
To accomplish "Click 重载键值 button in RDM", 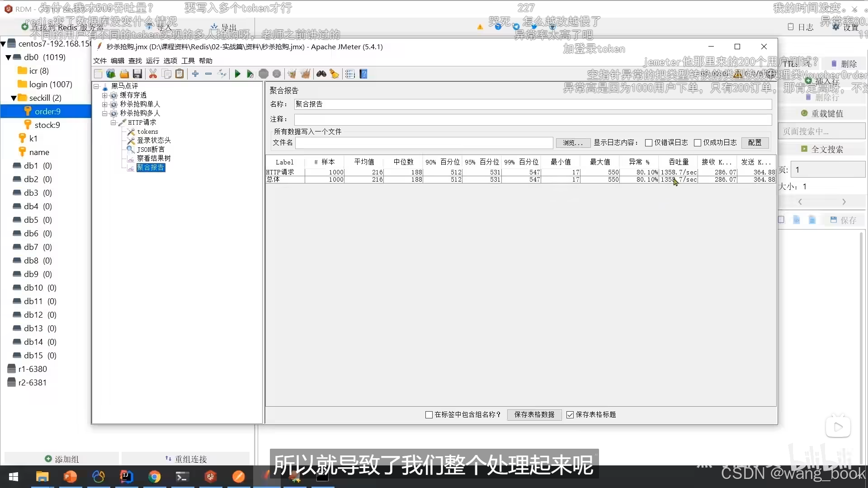I will click(x=822, y=113).
